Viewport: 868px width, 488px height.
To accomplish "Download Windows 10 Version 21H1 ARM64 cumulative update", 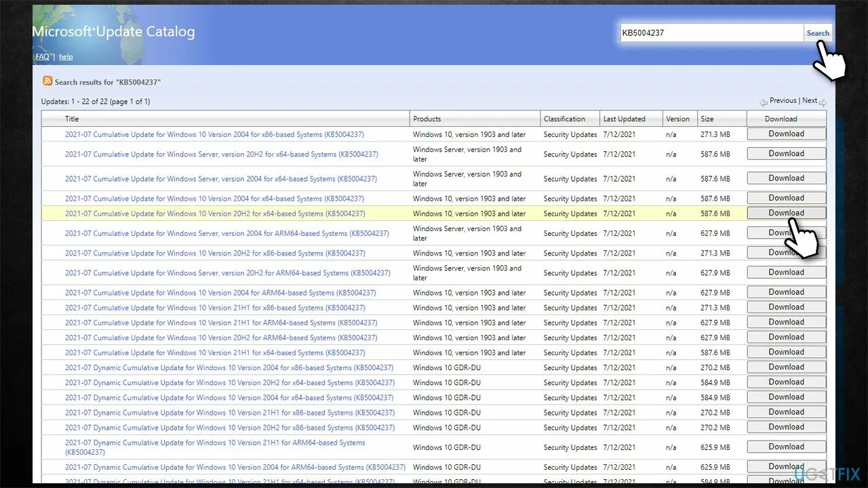I will 786,322.
